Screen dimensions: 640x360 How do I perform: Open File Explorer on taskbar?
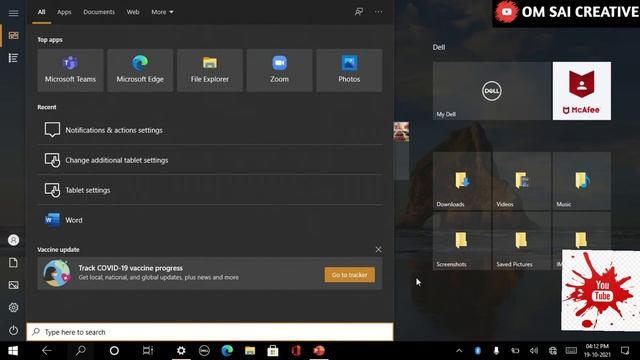click(250, 351)
